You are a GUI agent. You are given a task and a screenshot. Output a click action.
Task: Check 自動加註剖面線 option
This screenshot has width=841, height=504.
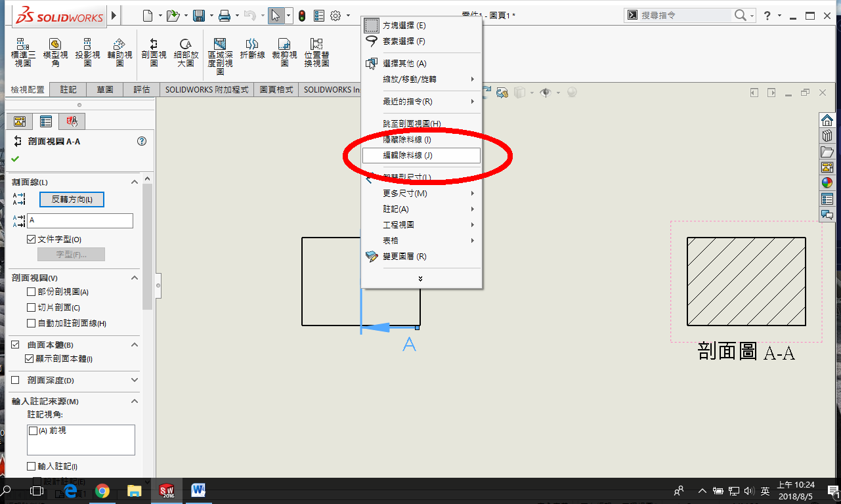(x=32, y=324)
